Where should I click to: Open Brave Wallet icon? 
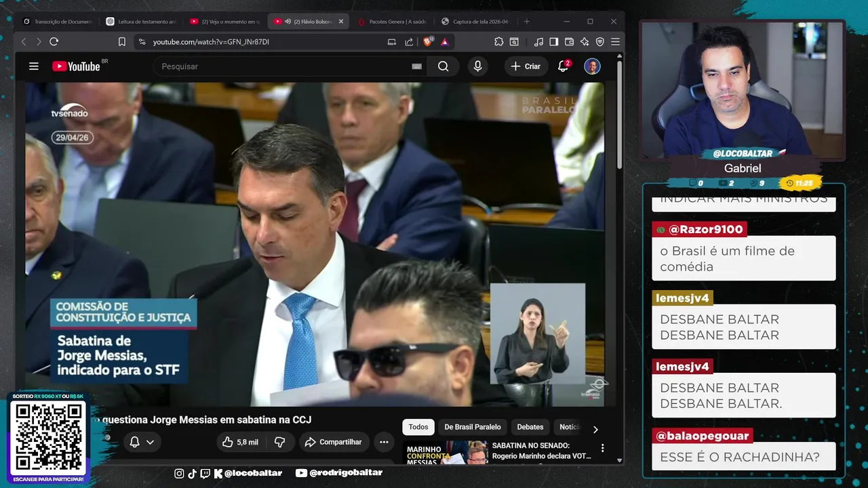coord(569,42)
